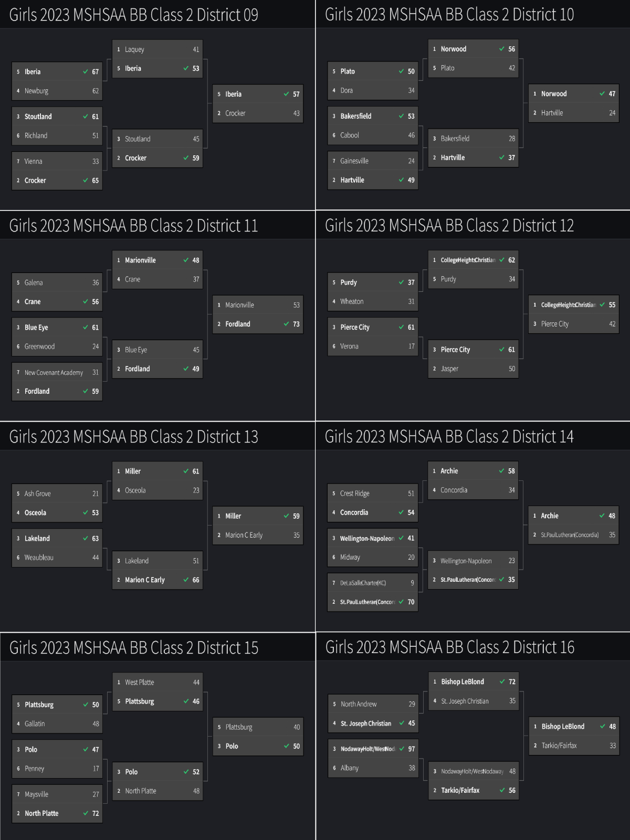Click checkmark beside Bishop LeBlond's score of 72

[x=502, y=682]
